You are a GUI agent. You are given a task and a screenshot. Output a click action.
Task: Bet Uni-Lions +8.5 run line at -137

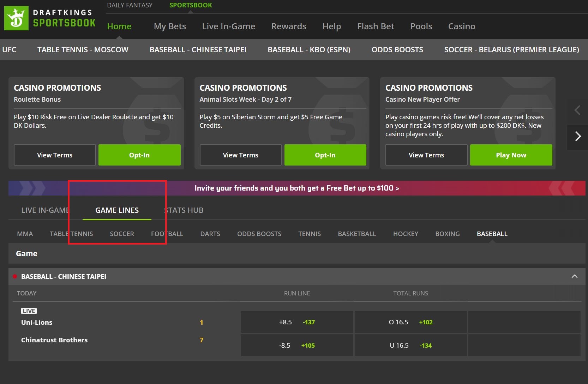coord(297,322)
